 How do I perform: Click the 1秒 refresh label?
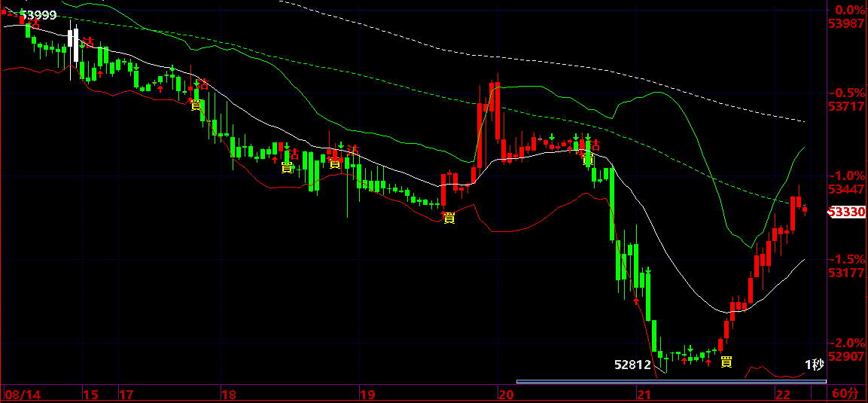pyautogui.click(x=815, y=365)
